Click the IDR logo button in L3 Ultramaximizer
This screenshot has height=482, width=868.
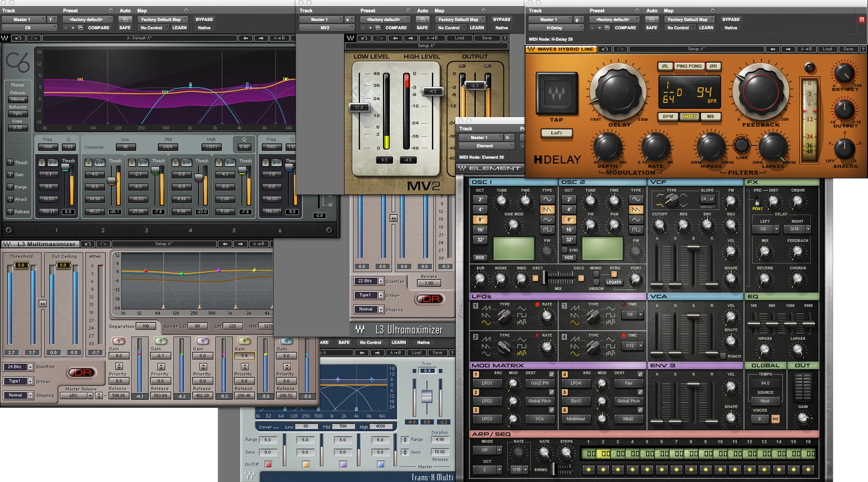click(x=430, y=299)
